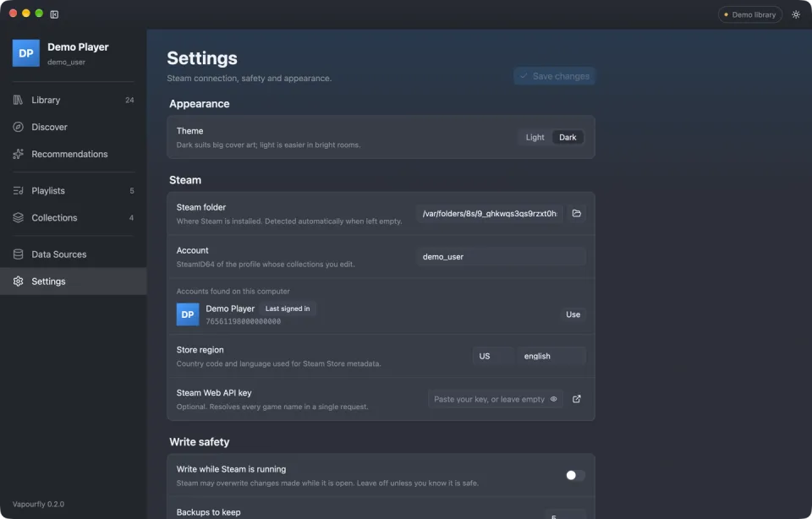The height and width of the screenshot is (519, 812).
Task: Click the Library books icon in sidebar
Action: [18, 100]
